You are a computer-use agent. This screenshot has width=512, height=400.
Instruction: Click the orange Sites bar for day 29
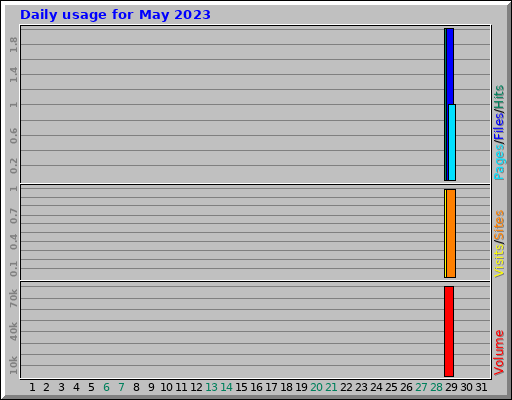click(x=451, y=233)
